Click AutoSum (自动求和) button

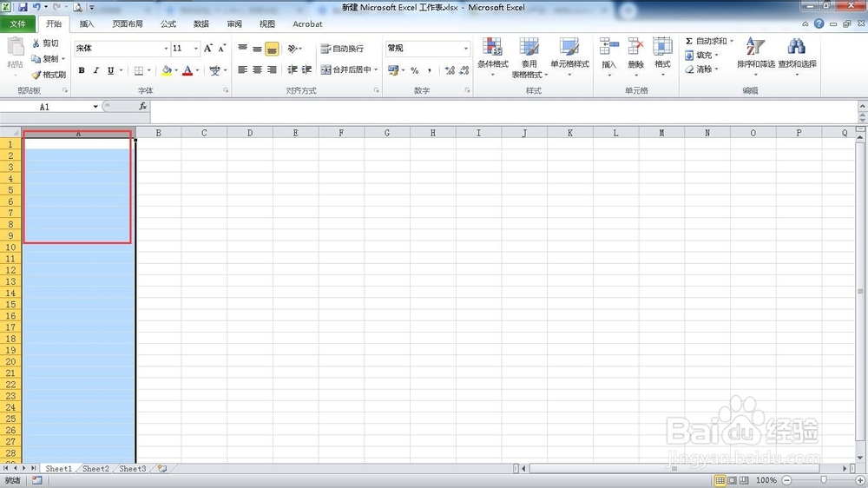706,41
